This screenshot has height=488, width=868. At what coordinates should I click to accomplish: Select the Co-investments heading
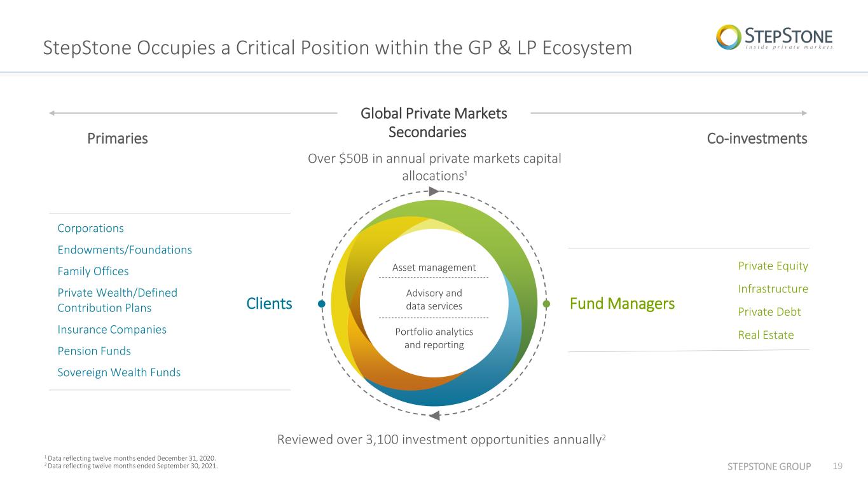coord(757,139)
